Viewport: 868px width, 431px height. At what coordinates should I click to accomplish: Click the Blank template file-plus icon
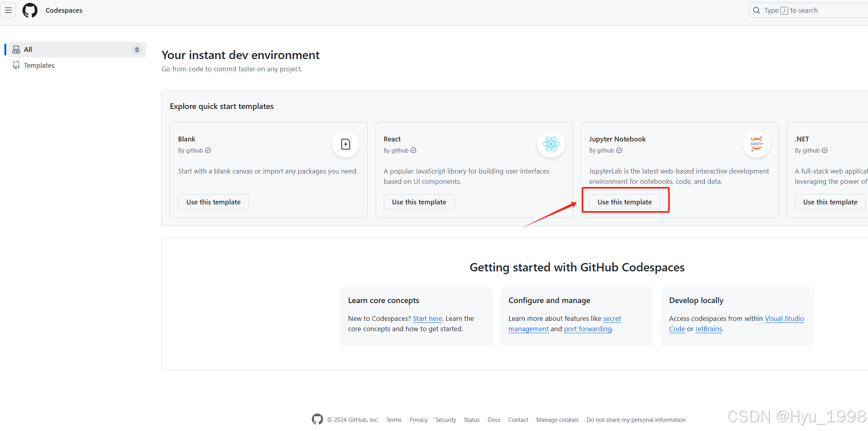(346, 144)
